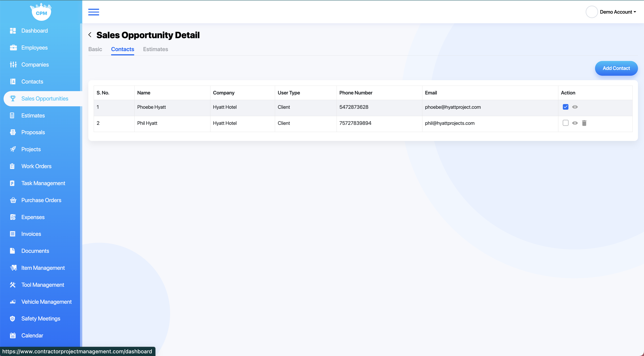
Task: View Phil Hyatt details with eye icon
Action: [x=575, y=123]
